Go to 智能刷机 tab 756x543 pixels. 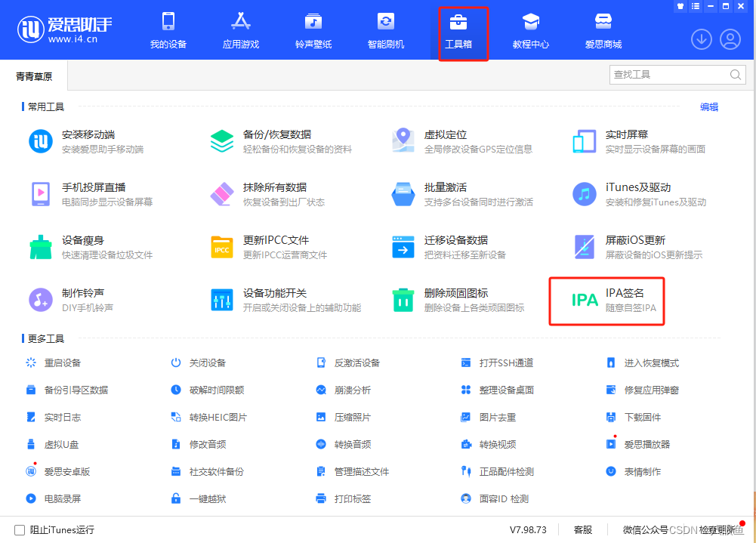pyautogui.click(x=386, y=30)
